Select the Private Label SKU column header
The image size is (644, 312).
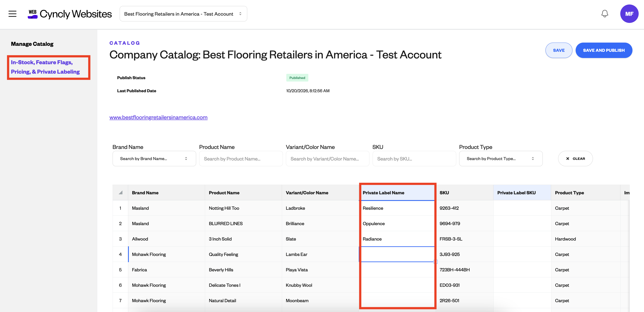point(522,193)
